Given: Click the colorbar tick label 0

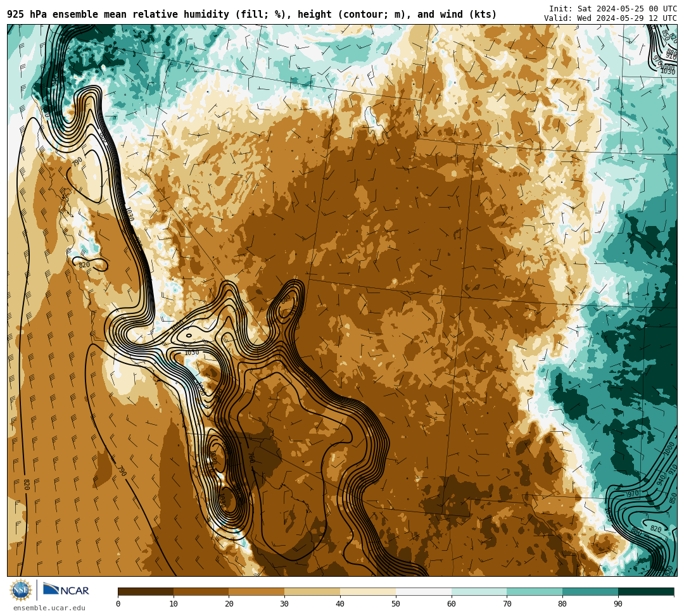Looking at the screenshot, I should click(x=118, y=604).
